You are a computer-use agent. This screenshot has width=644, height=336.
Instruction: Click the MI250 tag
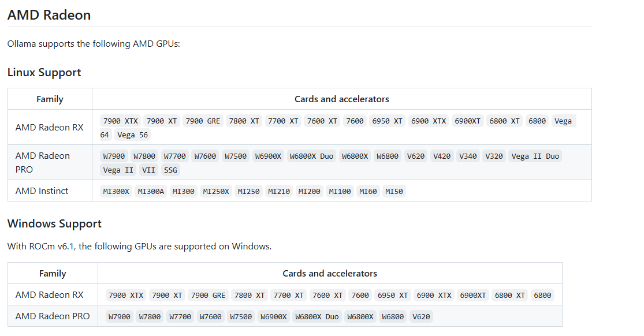point(248,192)
